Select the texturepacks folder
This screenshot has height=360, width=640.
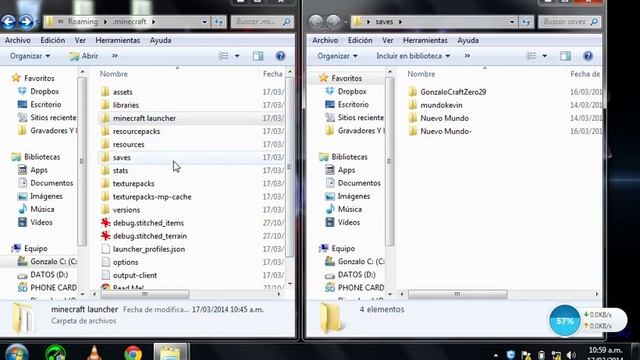133,183
